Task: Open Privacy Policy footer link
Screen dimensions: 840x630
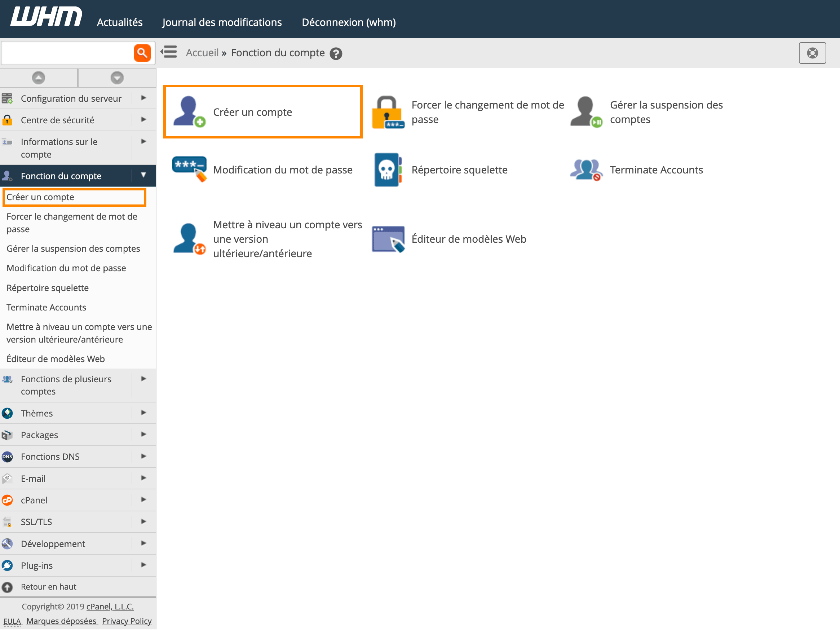Action: [x=127, y=621]
